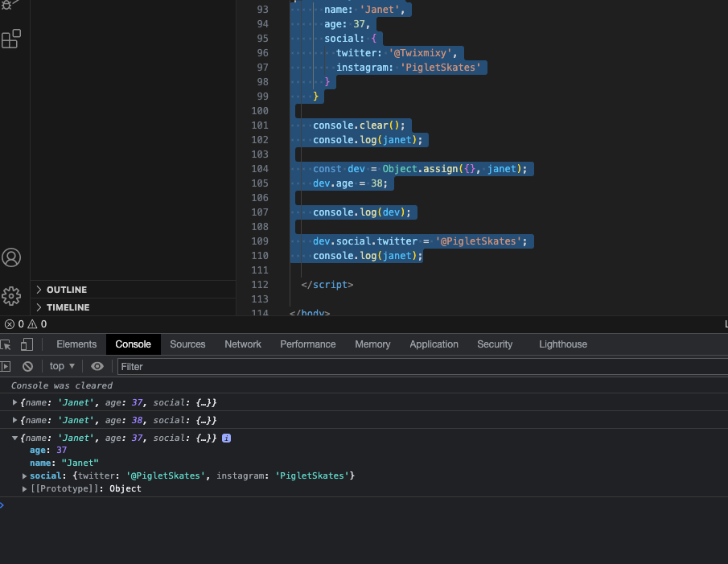Toggle the device toolbar icon
This screenshot has width=728, height=564.
tap(27, 344)
